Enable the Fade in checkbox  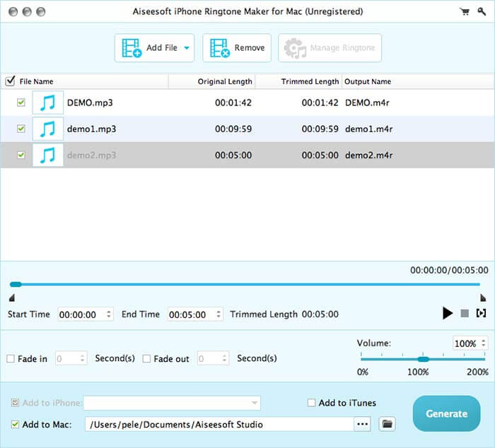(11, 359)
